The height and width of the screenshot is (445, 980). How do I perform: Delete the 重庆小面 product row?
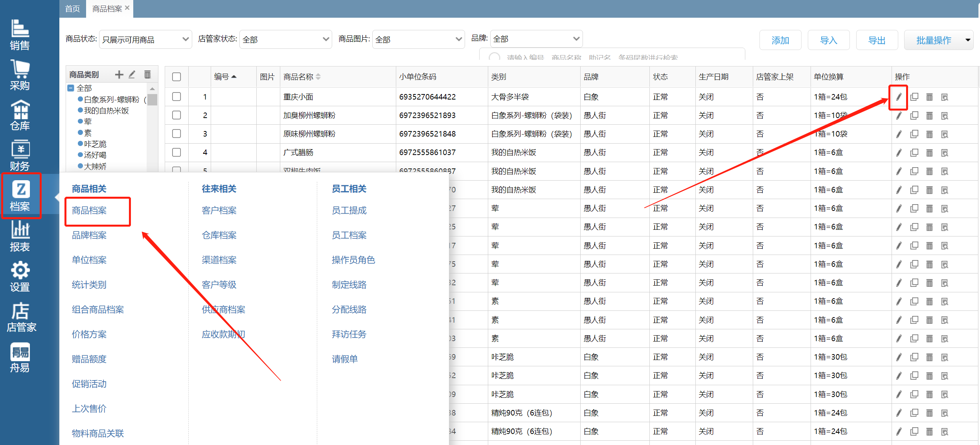(929, 97)
